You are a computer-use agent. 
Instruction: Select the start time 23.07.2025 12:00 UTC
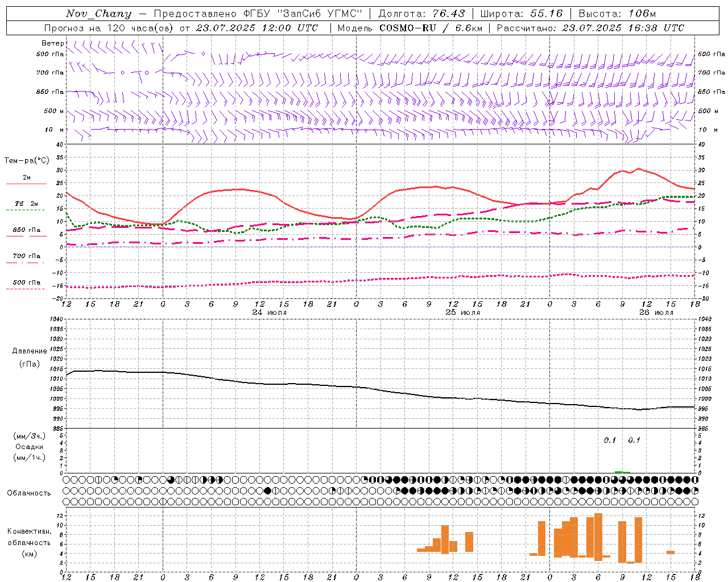coord(257,28)
